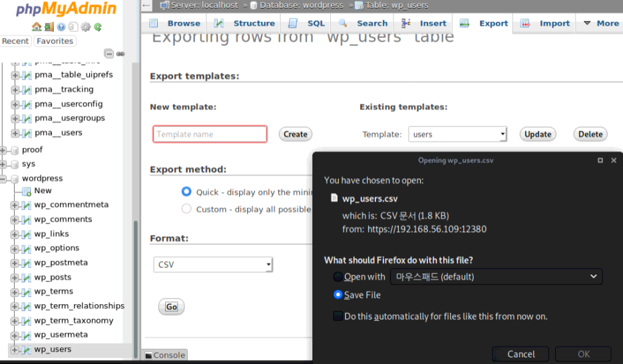Viewport: 623px width, 364px height.
Task: Click the wp_usermeta table icon
Action: [x=27, y=335]
